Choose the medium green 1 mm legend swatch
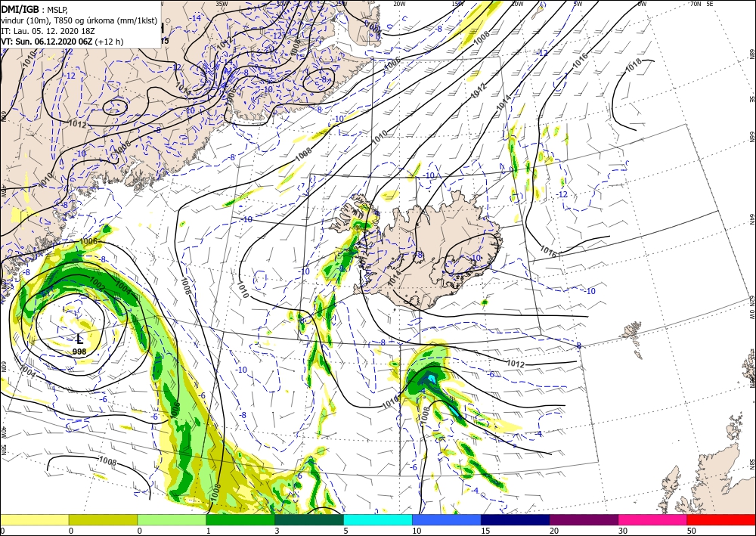Viewport: 756px width, 536px height. point(240,519)
